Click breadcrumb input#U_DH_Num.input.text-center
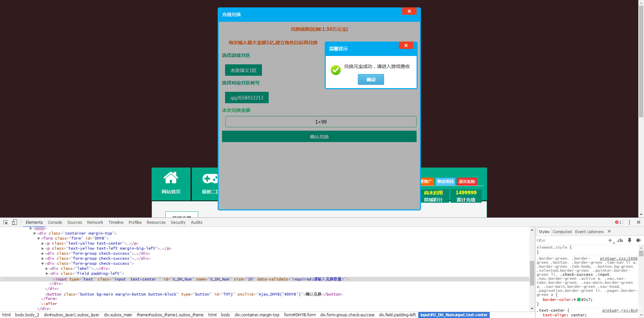This screenshot has height=318, width=644. pos(454,315)
